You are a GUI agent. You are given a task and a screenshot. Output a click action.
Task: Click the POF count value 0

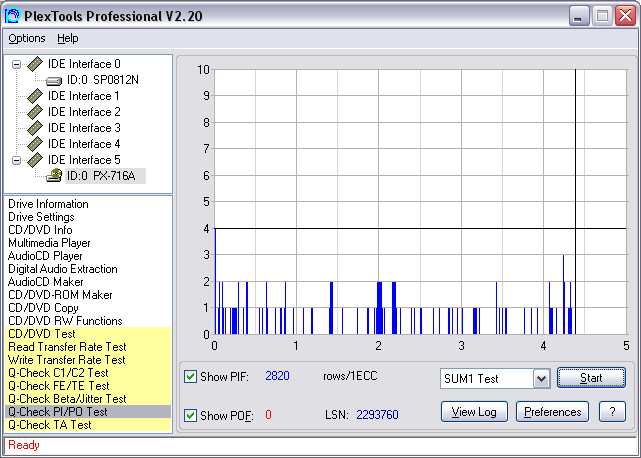point(268,415)
